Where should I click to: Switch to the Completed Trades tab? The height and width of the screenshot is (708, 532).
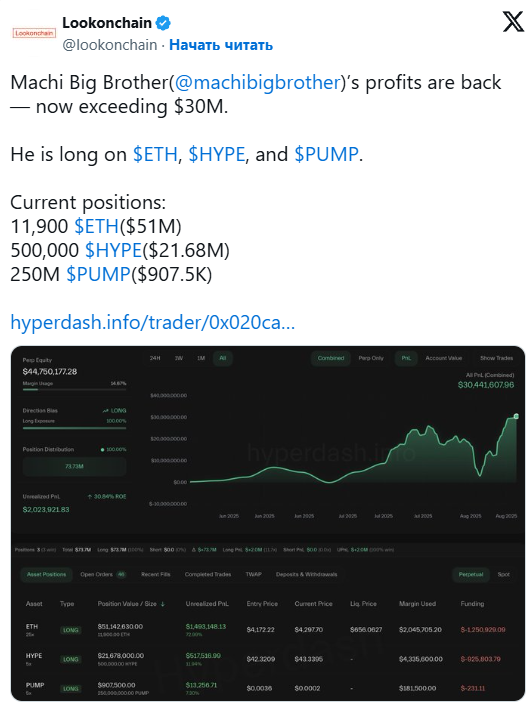208,574
